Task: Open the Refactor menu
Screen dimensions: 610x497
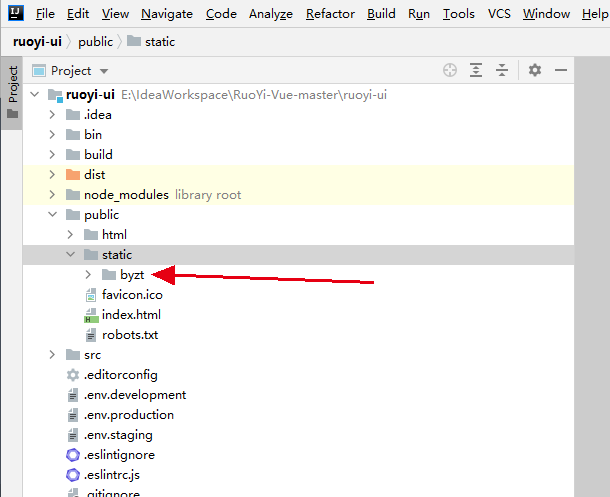Action: 330,14
